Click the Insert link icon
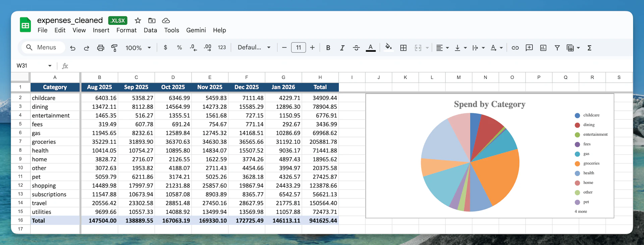Image resolution: width=644 pixels, height=245 pixels. tap(515, 48)
